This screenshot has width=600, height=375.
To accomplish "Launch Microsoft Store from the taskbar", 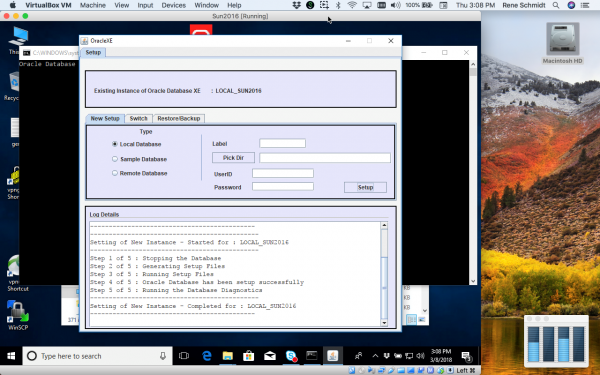I will click(249, 356).
